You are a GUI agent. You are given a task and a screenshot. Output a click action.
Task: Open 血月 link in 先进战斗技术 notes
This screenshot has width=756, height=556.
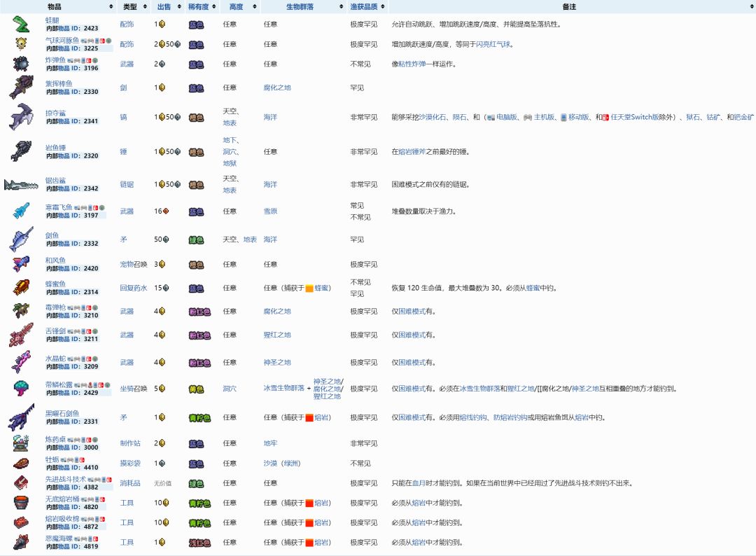(x=419, y=482)
